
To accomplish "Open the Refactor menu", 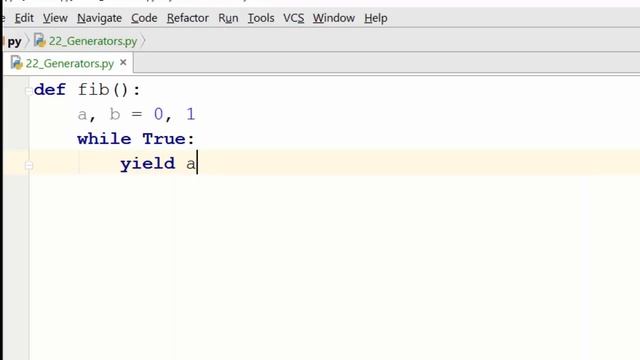I will [188, 18].
